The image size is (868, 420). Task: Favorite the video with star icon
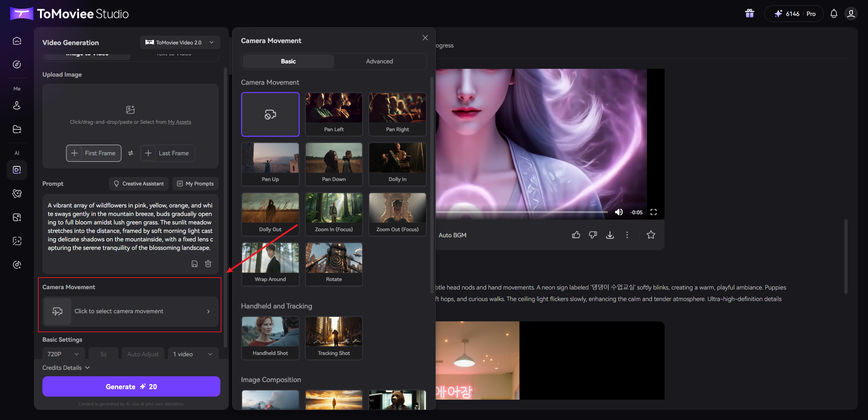(651, 235)
